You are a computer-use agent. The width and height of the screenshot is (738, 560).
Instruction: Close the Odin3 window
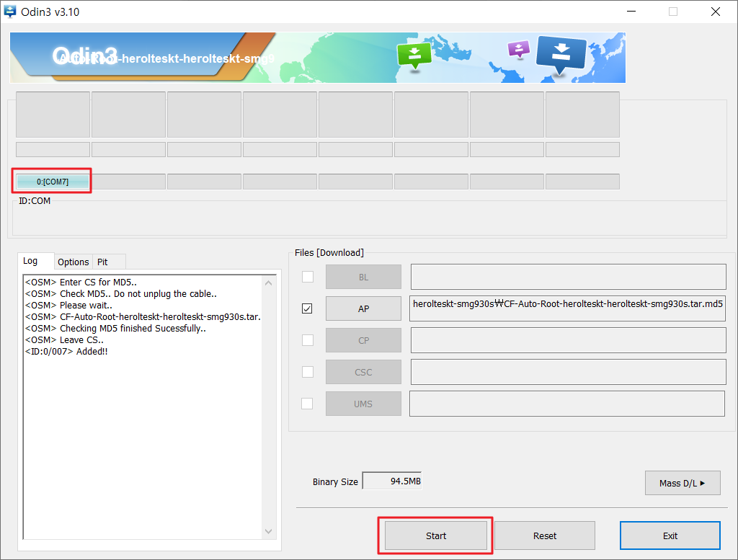(x=716, y=12)
